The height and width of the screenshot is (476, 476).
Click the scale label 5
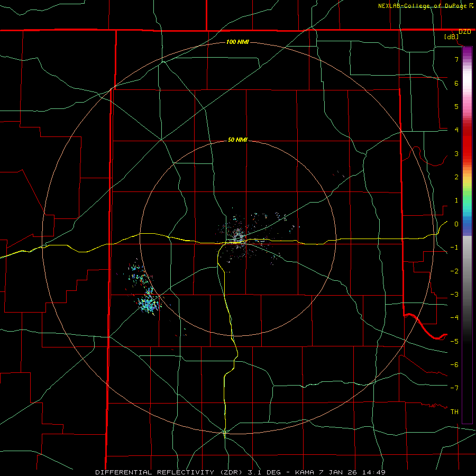point(456,106)
